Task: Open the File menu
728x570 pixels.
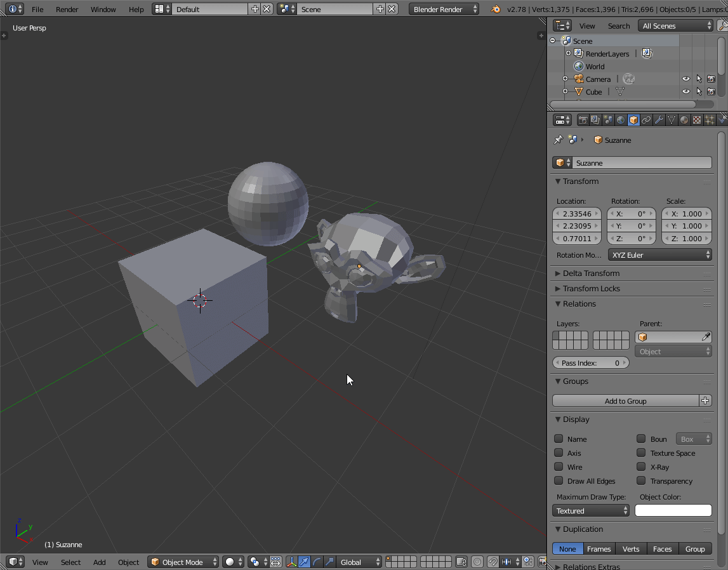Action: [x=37, y=10]
